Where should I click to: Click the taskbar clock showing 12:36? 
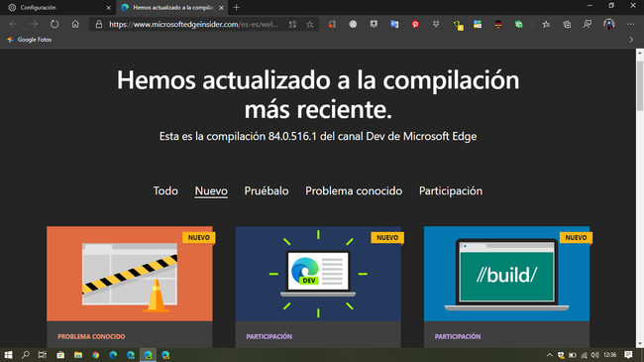610,355
